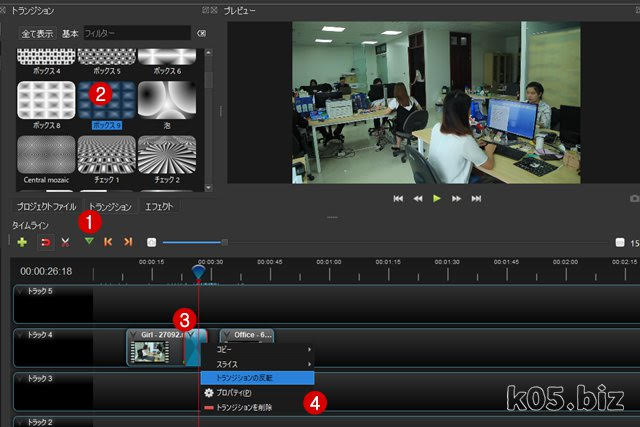Click timecode display 00:00:26:18

click(x=46, y=271)
